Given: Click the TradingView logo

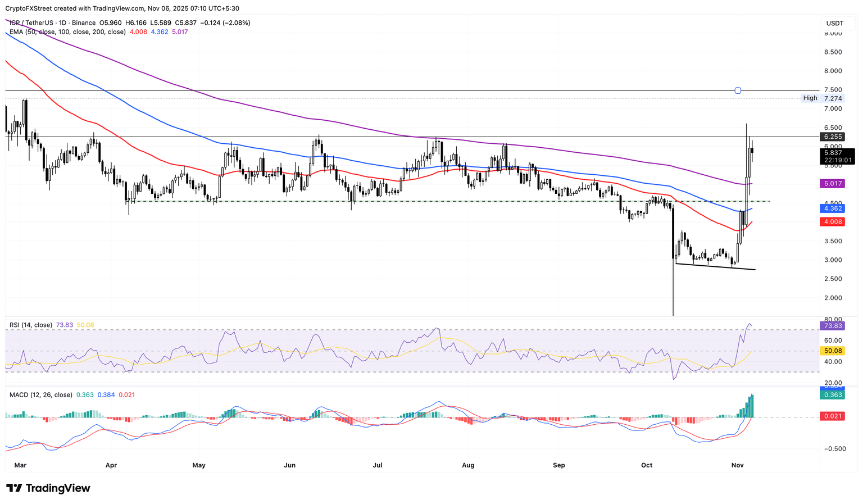Looking at the screenshot, I should point(48,488).
